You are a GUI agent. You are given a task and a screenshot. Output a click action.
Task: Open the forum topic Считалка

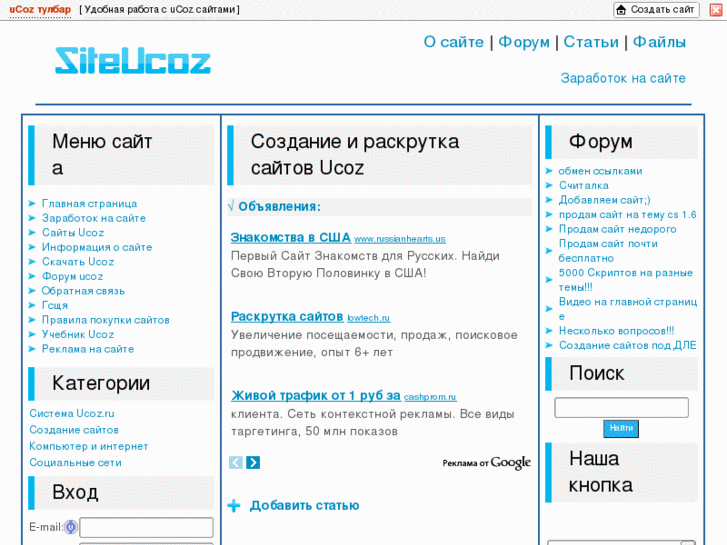584,186
